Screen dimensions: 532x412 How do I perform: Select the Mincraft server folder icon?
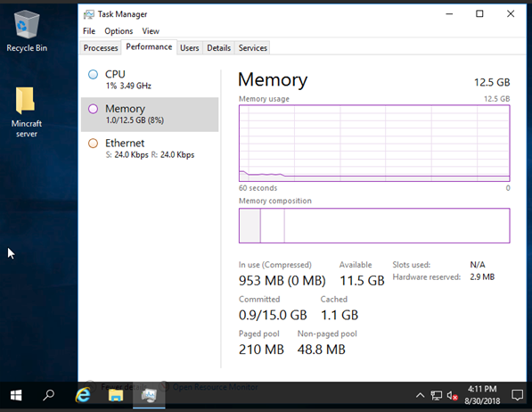[x=27, y=112]
